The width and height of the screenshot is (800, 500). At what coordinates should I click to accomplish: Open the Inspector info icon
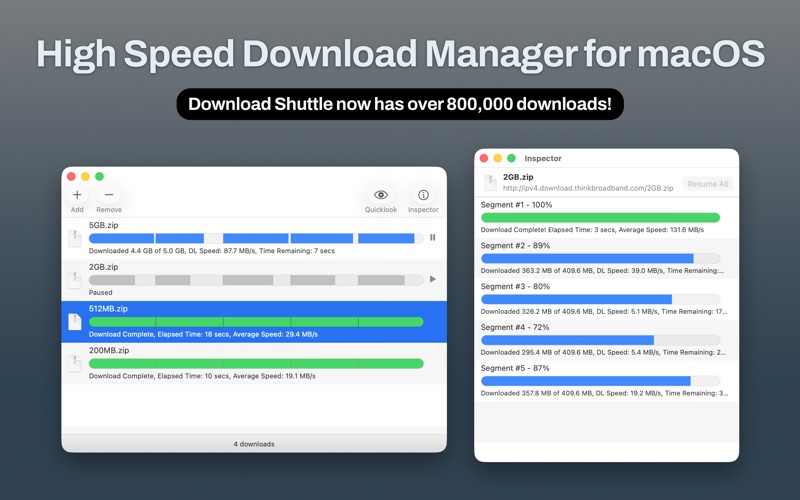click(423, 195)
